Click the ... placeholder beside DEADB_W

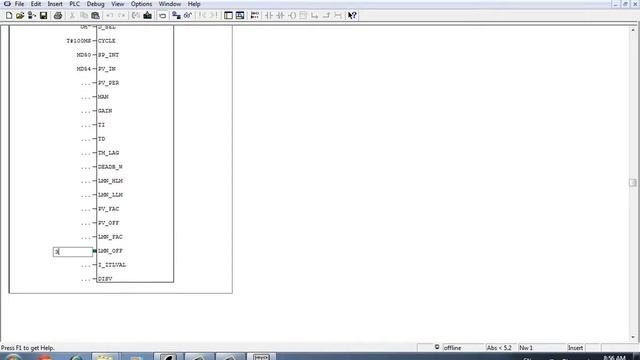[x=86, y=168]
